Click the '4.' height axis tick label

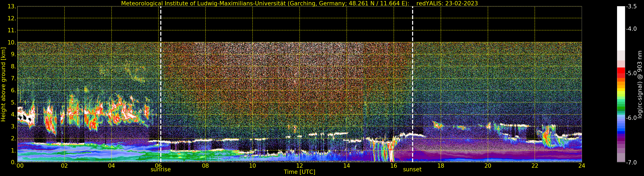[x=13, y=114]
